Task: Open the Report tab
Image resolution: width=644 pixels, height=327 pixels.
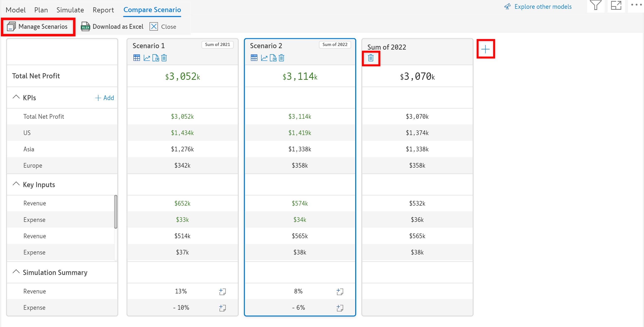Action: [103, 10]
